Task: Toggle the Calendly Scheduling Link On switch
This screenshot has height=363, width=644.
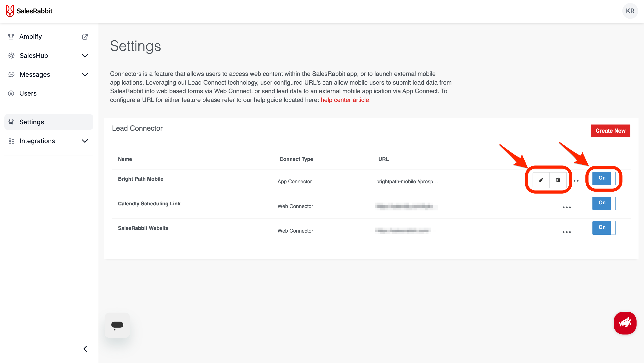Action: pos(604,203)
